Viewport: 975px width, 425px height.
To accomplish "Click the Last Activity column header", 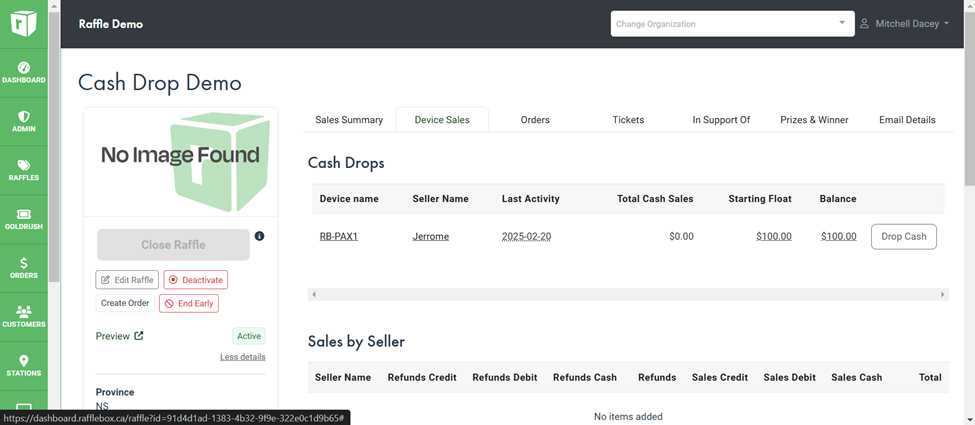I will click(531, 199).
